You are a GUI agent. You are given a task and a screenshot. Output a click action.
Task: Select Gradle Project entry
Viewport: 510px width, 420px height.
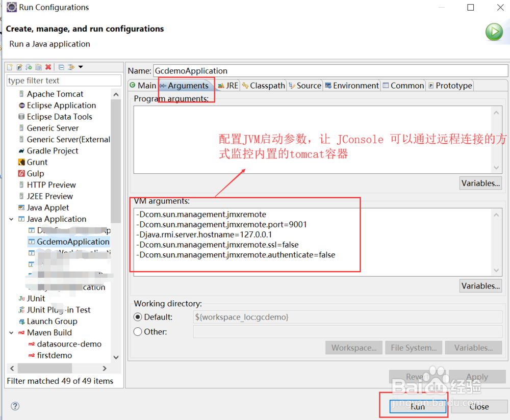(x=53, y=151)
